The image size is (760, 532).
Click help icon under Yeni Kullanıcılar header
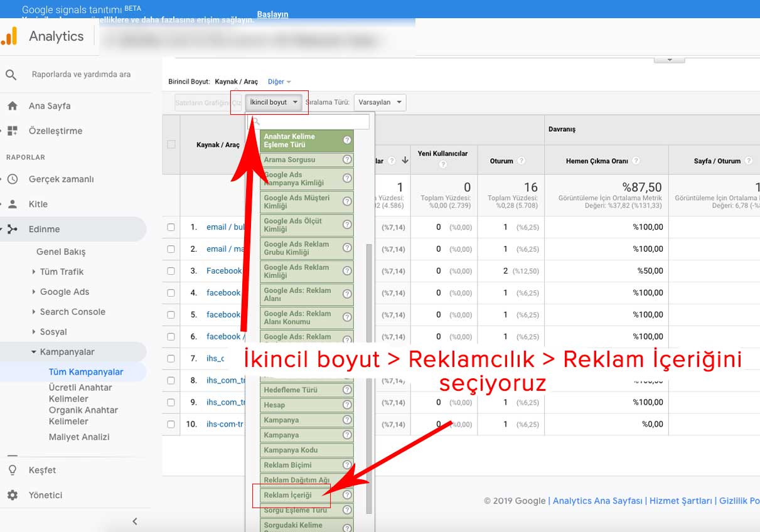click(443, 164)
